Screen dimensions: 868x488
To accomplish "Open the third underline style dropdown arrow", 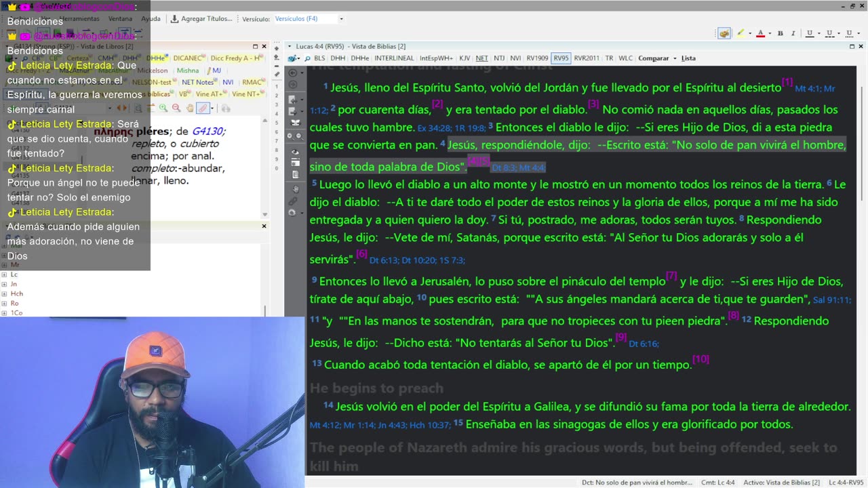I will [x=858, y=33].
